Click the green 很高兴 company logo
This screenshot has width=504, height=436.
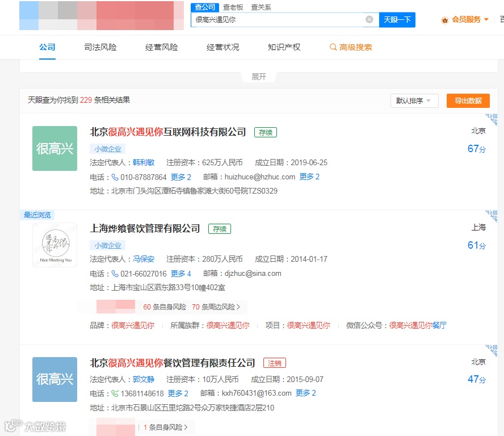[54, 148]
